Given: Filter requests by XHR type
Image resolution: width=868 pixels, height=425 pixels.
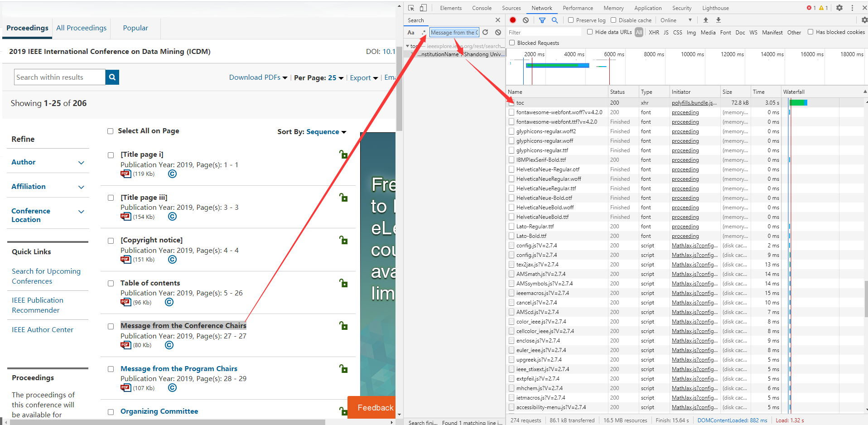Looking at the screenshot, I should tap(654, 32).
